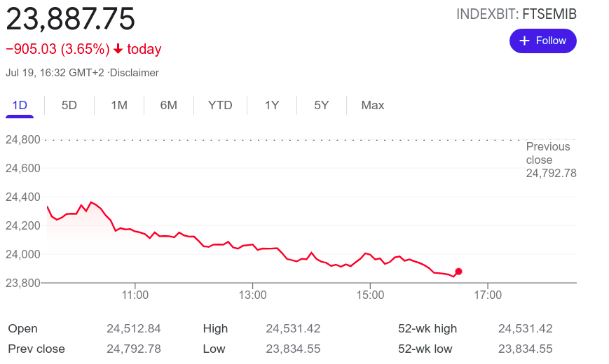Image resolution: width=609 pixels, height=364 pixels.
Task: Click the INDEXBIT: FTSEMIB ticker label
Action: pyautogui.click(x=516, y=14)
